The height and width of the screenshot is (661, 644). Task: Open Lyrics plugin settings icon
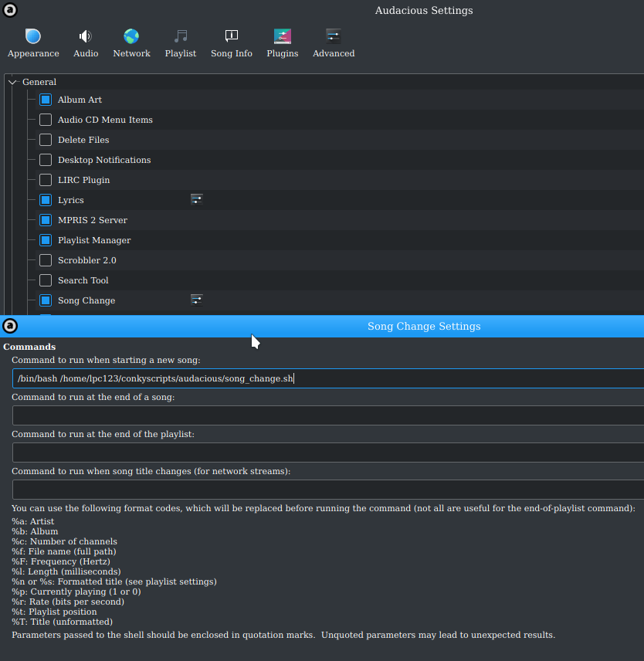(x=196, y=199)
